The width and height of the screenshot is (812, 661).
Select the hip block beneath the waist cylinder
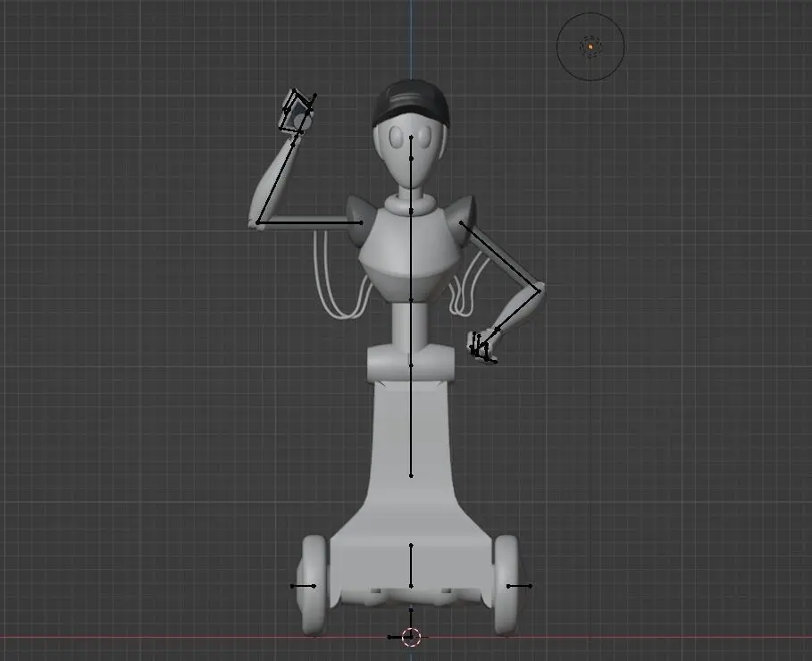(411, 364)
